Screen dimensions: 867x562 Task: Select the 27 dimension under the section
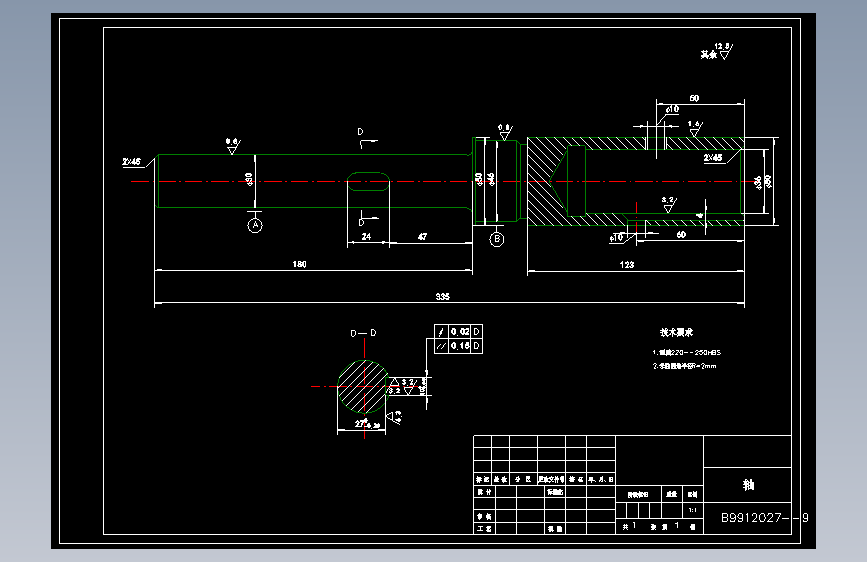point(367,424)
